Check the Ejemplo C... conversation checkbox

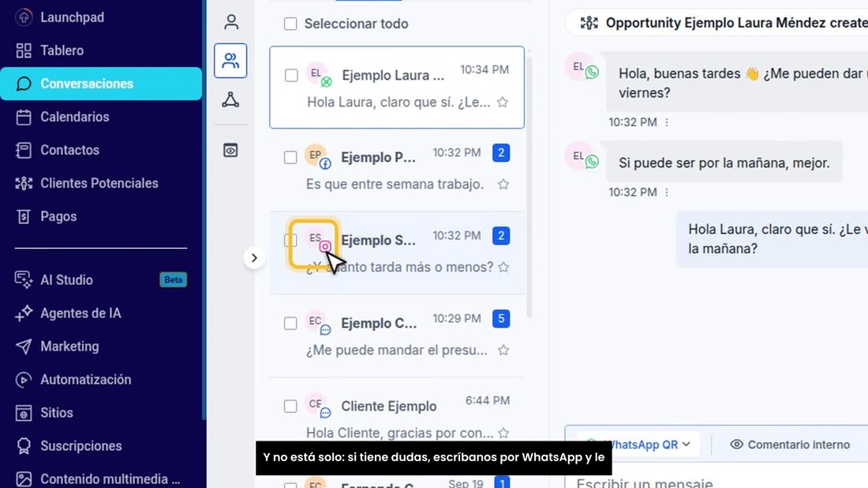(x=290, y=324)
